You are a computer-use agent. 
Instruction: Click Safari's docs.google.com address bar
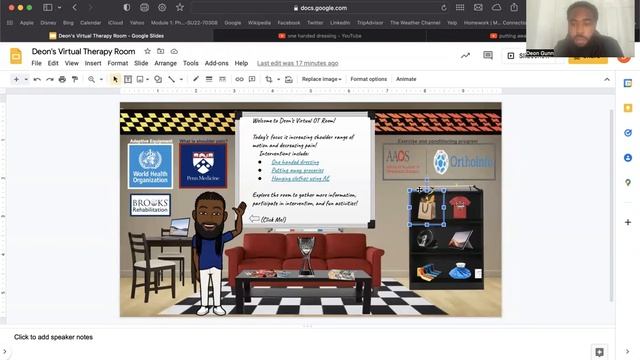pos(320,8)
